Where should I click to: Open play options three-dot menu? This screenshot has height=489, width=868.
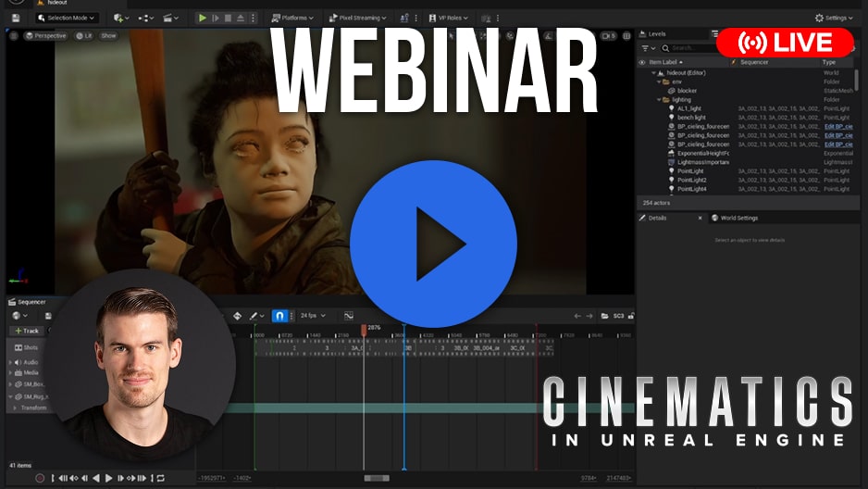tap(253, 19)
